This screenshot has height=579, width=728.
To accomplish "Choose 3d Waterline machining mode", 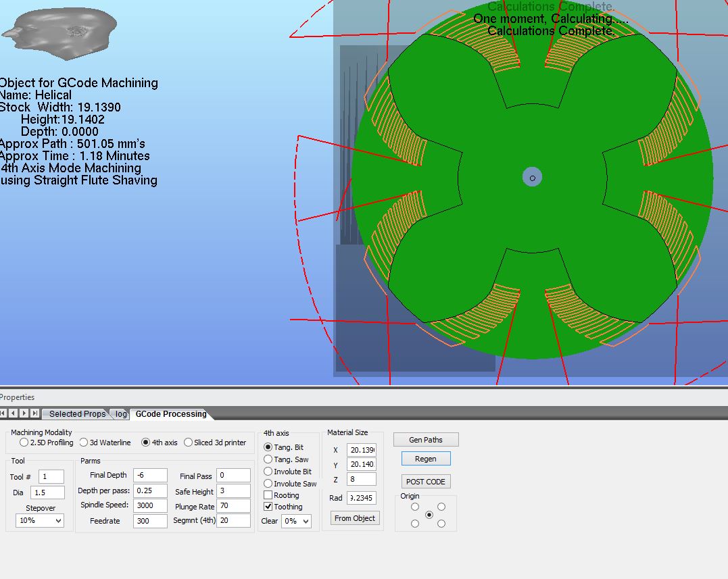I will coord(84,443).
